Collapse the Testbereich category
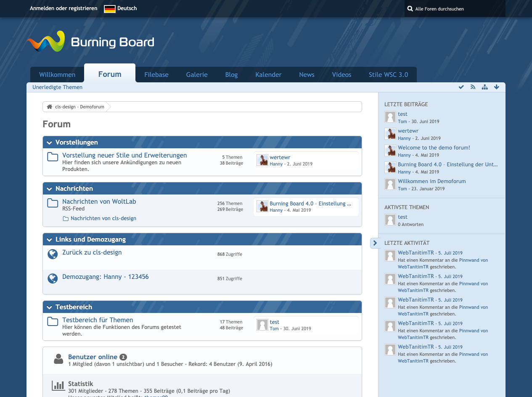Screen dimensions: 532x397 click(50, 307)
